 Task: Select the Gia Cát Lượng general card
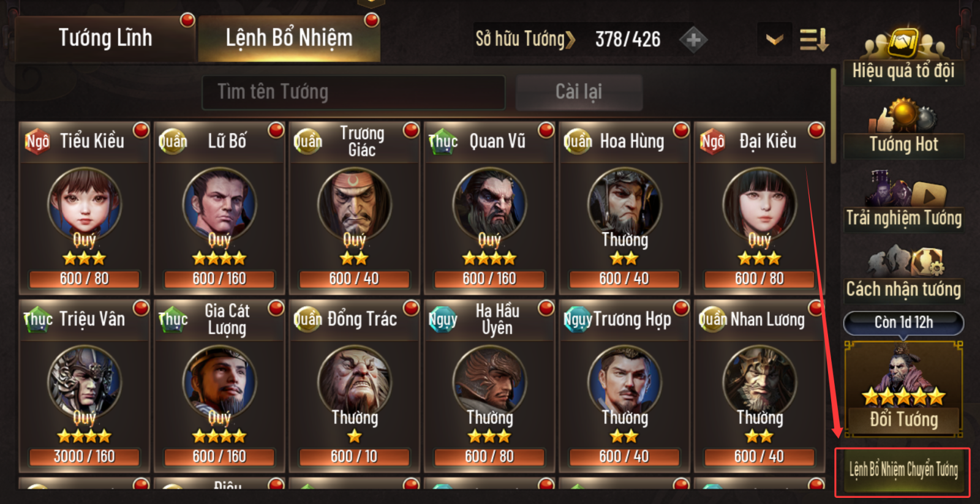pos(219,386)
